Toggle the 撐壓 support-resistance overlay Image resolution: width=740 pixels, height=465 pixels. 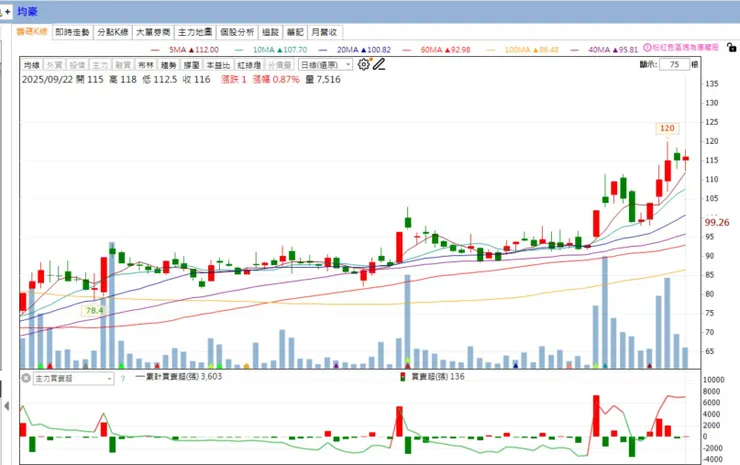pos(192,65)
